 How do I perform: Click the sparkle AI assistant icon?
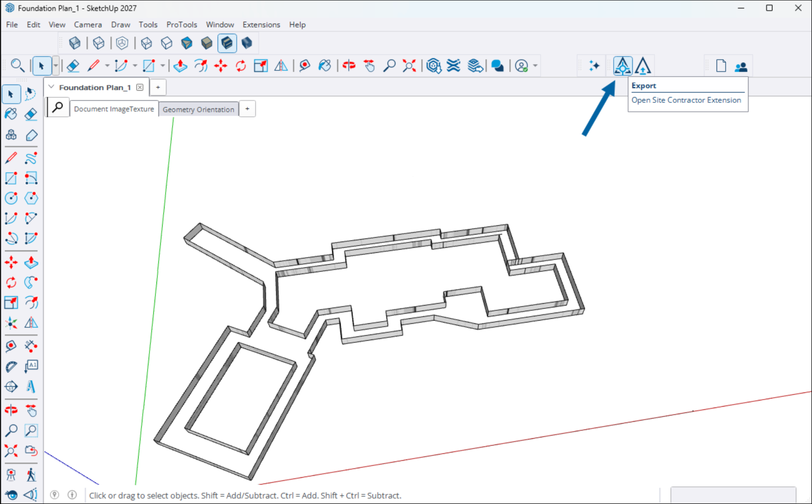click(x=594, y=66)
